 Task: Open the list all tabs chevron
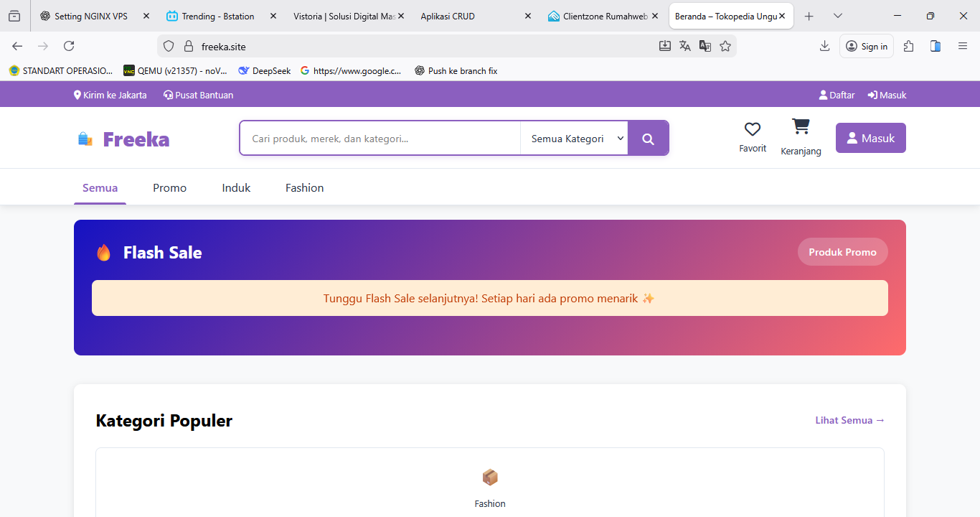point(837,16)
